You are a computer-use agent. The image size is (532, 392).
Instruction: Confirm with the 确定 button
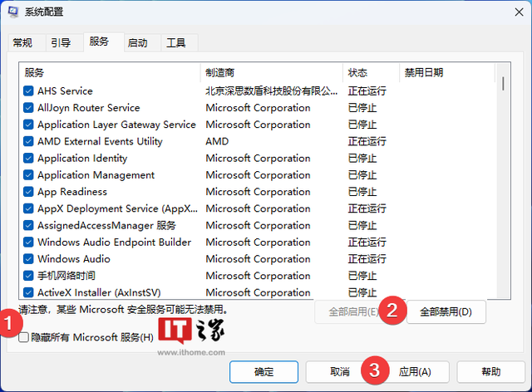(264, 372)
